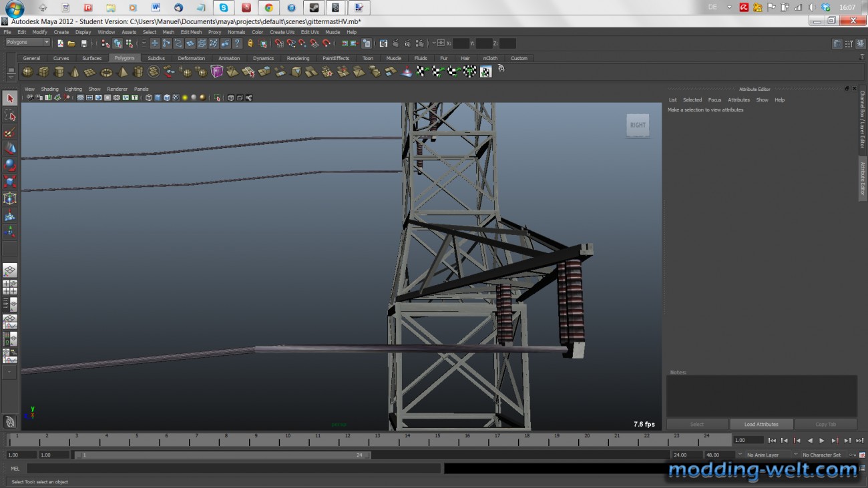The width and height of the screenshot is (868, 488).
Task: Choose the Universal Manipulator tool
Action: pos(10,198)
